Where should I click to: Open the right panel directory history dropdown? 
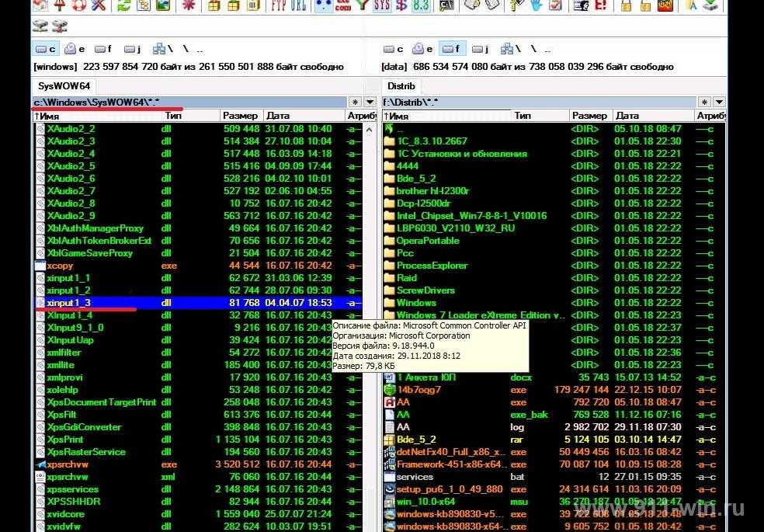(x=718, y=102)
